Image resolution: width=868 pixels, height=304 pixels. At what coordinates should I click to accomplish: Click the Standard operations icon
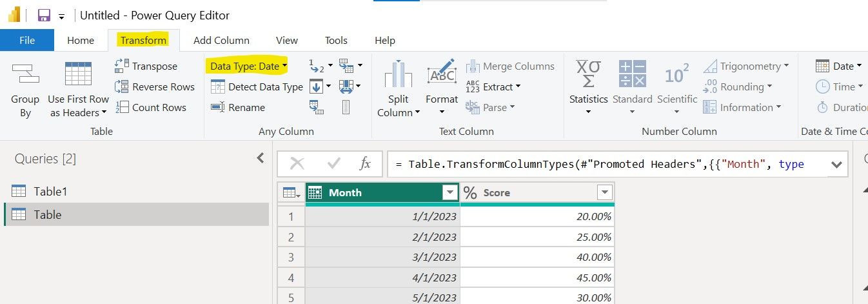tap(632, 74)
